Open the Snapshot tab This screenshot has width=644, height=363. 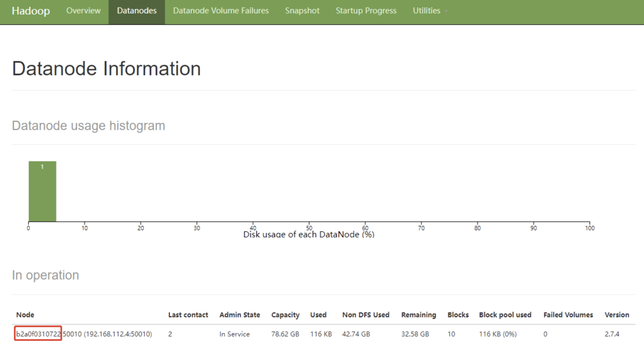(x=302, y=11)
